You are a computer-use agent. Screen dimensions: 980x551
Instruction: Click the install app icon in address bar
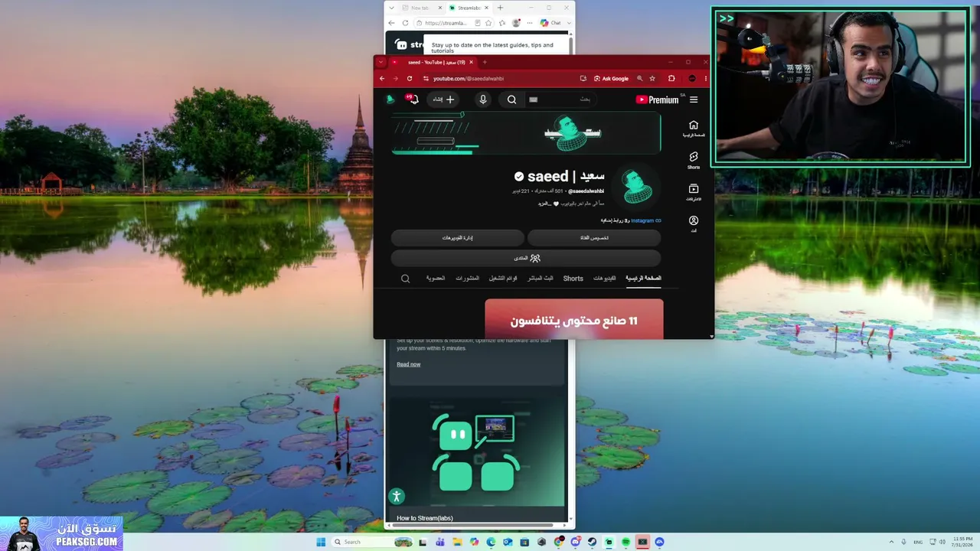[583, 78]
